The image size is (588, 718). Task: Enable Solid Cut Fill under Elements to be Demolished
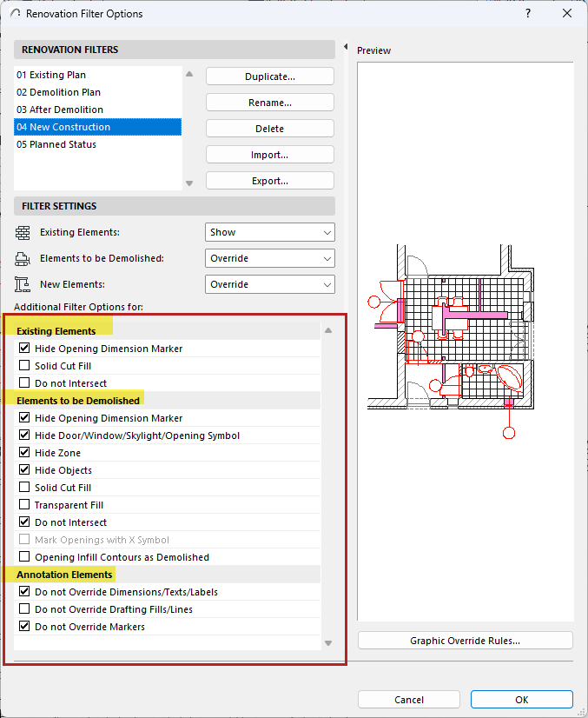click(24, 487)
